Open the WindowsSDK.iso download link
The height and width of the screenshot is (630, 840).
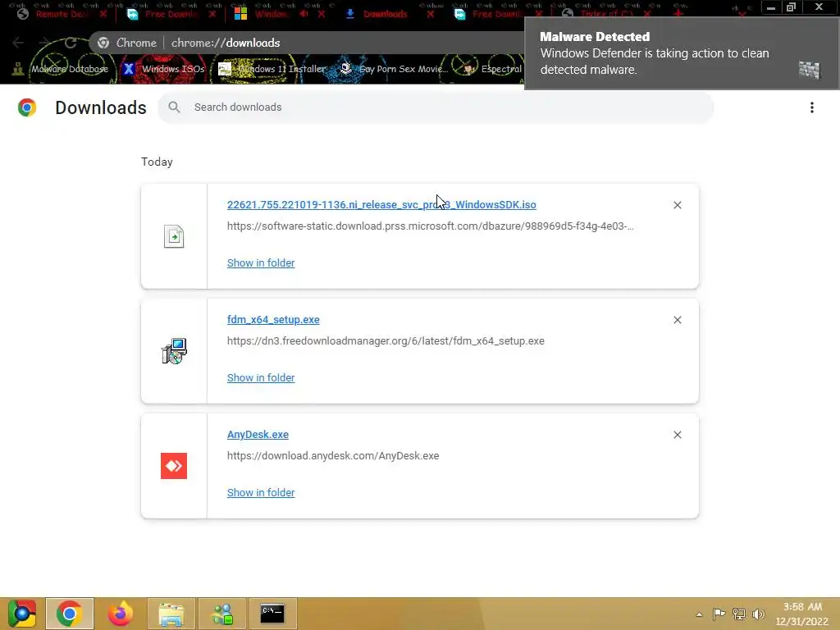pos(381,204)
